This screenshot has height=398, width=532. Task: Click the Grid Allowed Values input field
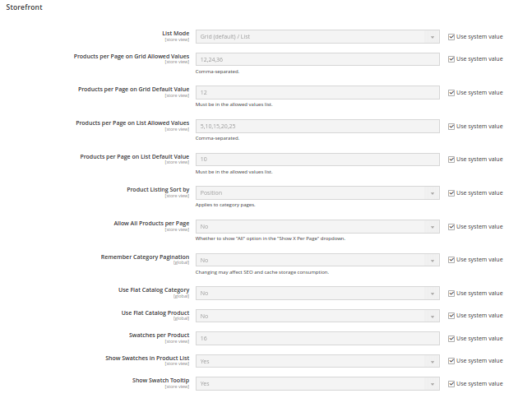[317, 59]
